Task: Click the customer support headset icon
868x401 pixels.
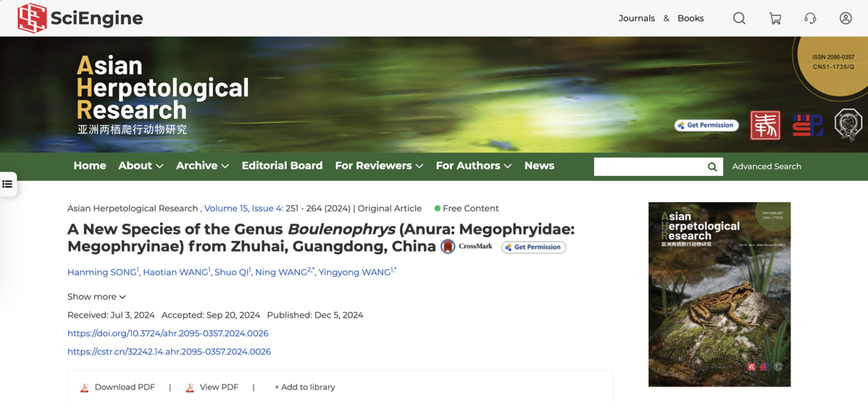Action: coord(810,18)
